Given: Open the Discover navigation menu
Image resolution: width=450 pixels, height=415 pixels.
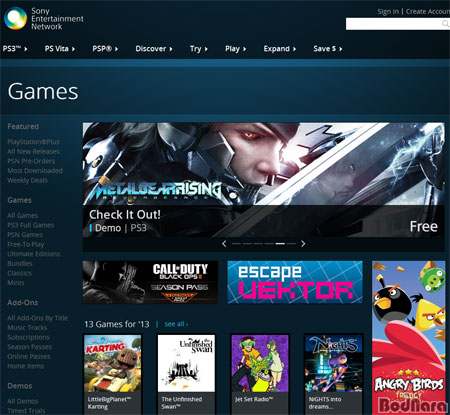Looking at the screenshot, I should 154,49.
